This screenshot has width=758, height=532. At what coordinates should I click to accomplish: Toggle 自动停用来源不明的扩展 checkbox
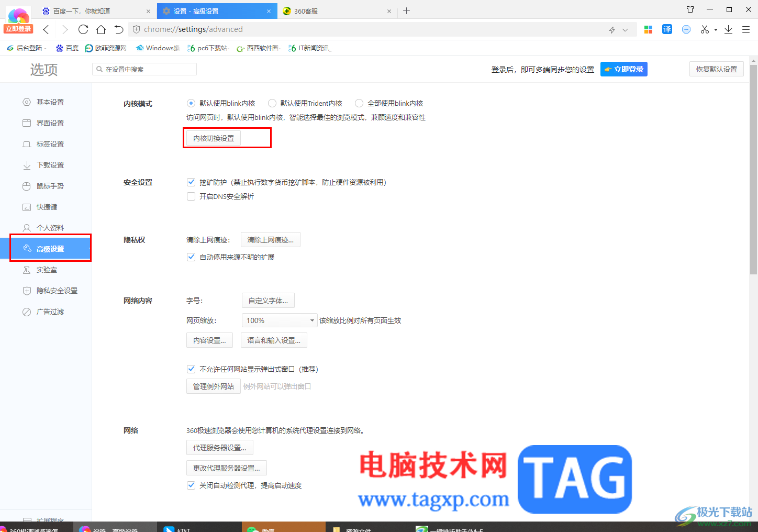pos(191,257)
